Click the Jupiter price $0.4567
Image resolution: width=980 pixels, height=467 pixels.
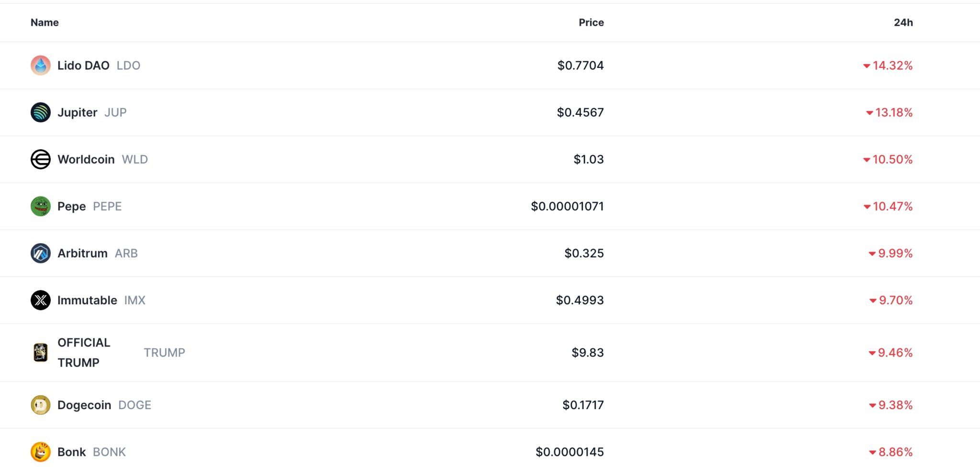(580, 112)
